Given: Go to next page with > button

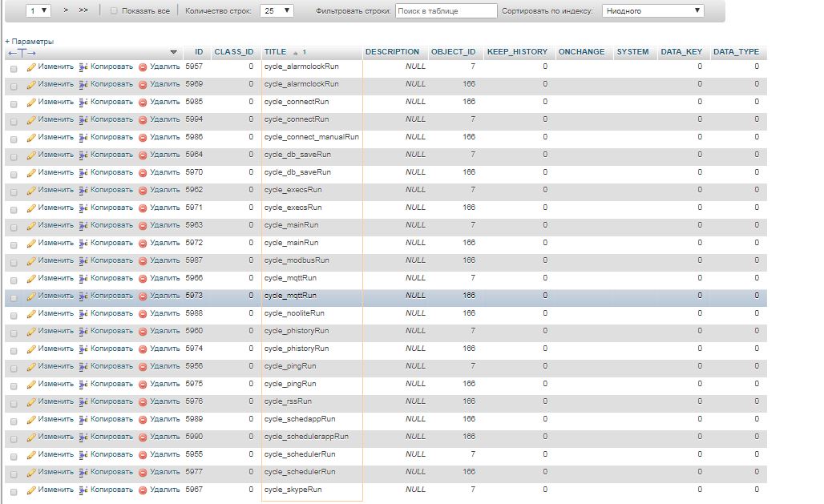Looking at the screenshot, I should pyautogui.click(x=65, y=10).
